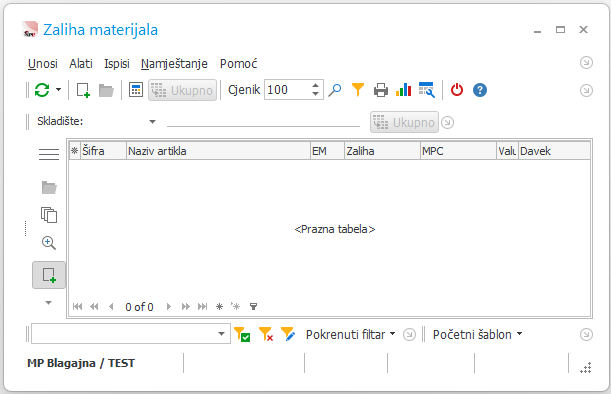The image size is (611, 394).
Task: Click the grid asterisk column selector
Action: (74, 151)
